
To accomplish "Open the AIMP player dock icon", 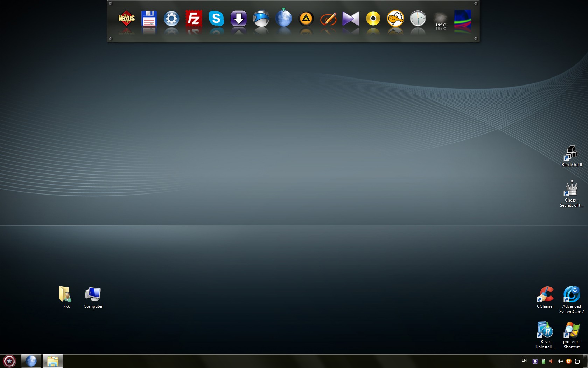I will click(x=306, y=19).
